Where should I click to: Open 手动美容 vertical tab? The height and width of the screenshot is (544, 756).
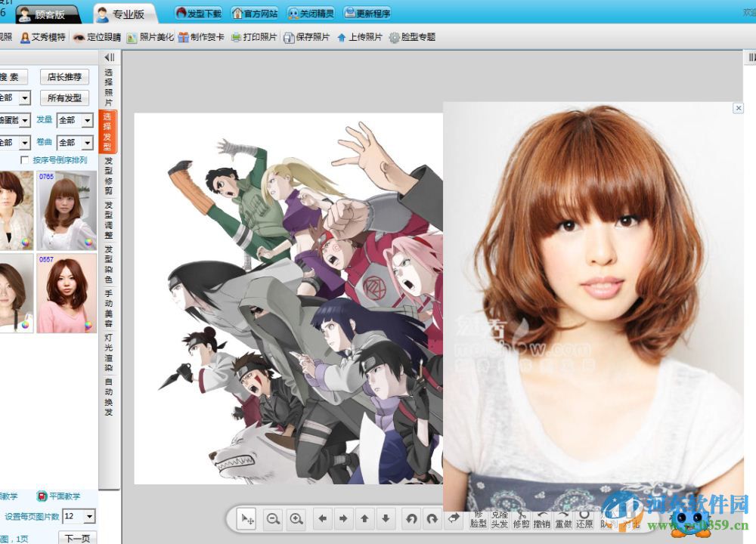point(108,308)
